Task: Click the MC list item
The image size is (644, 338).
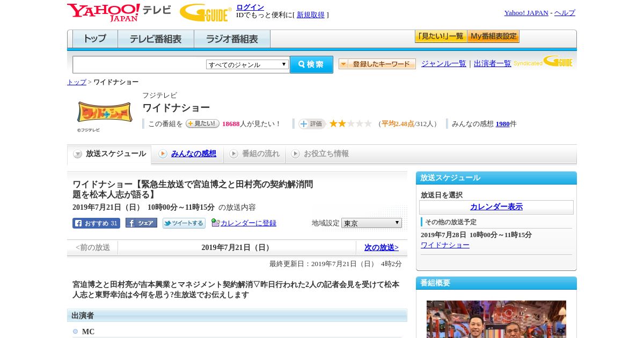Action: click(88, 332)
